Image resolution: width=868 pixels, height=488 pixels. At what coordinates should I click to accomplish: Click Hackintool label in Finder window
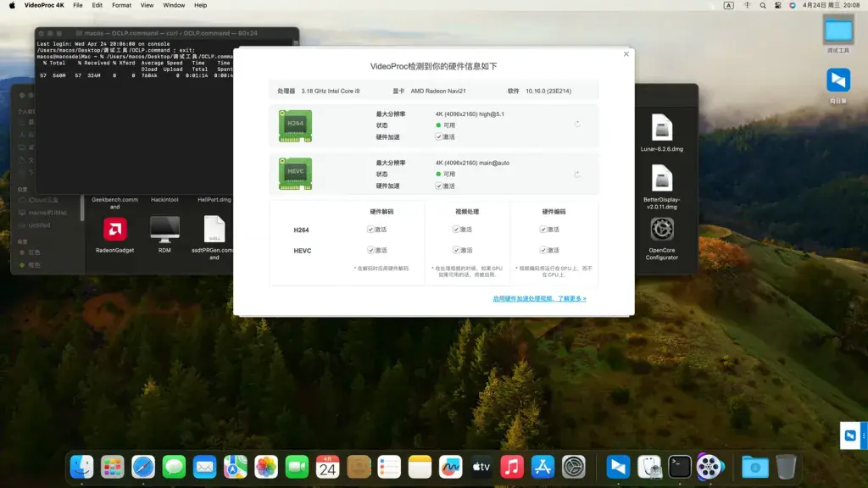(164, 199)
